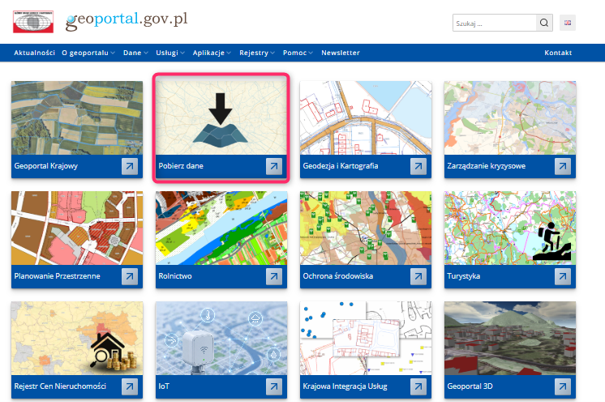Click the Ochrona środowiska label

click(338, 276)
